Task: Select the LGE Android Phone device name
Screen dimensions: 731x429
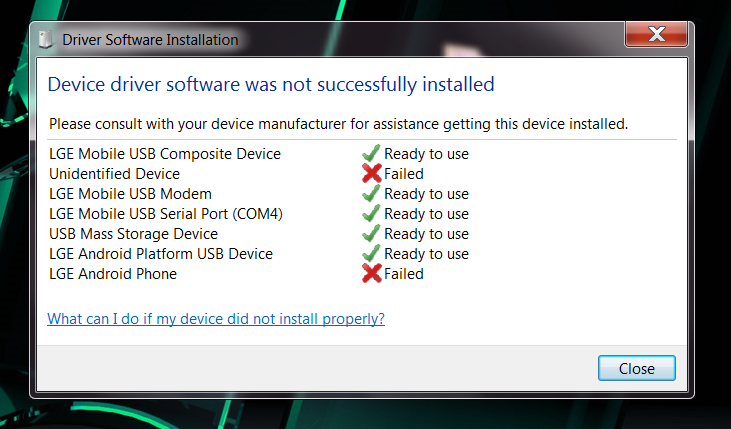Action: pos(113,274)
